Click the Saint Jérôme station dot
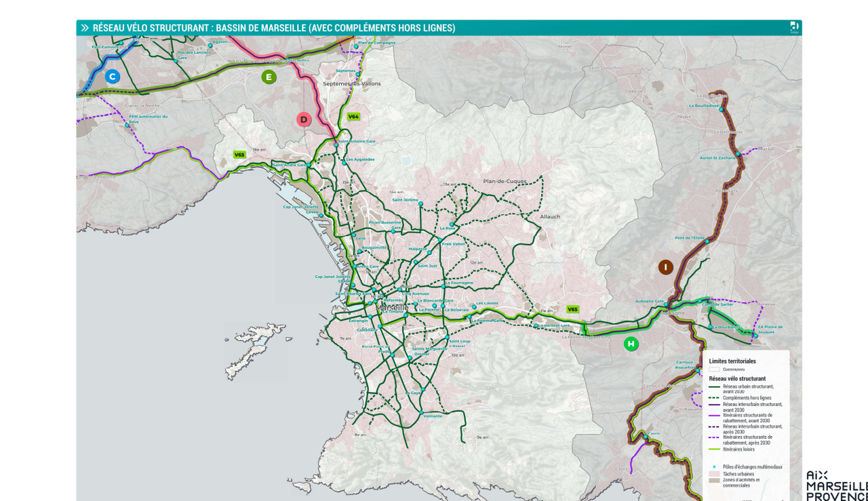This screenshot has height=501, width=868. (x=420, y=203)
